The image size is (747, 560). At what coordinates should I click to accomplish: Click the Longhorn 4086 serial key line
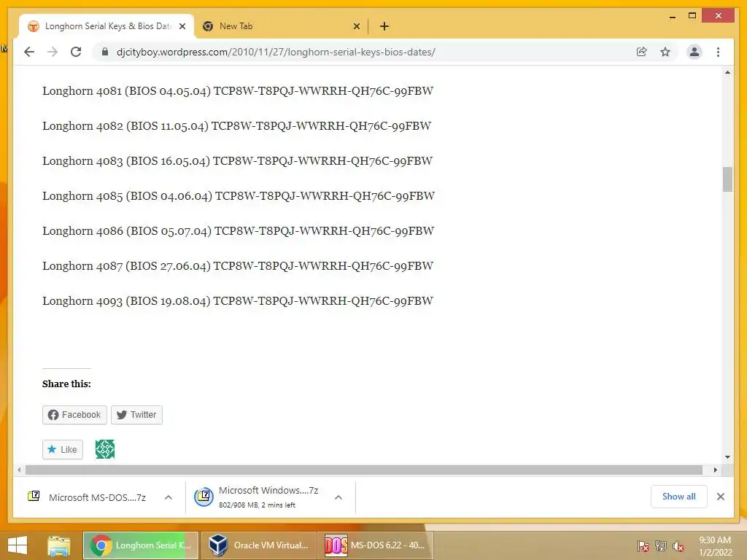[239, 231]
